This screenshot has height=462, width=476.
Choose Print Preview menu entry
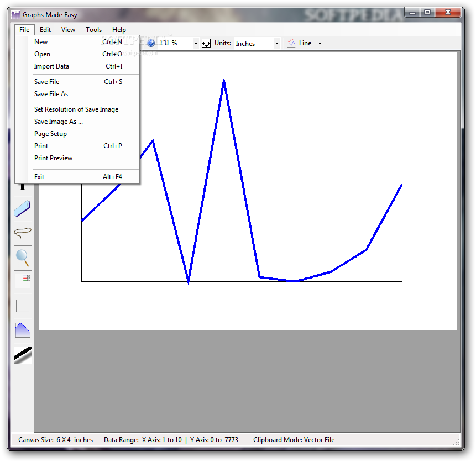click(x=78, y=158)
